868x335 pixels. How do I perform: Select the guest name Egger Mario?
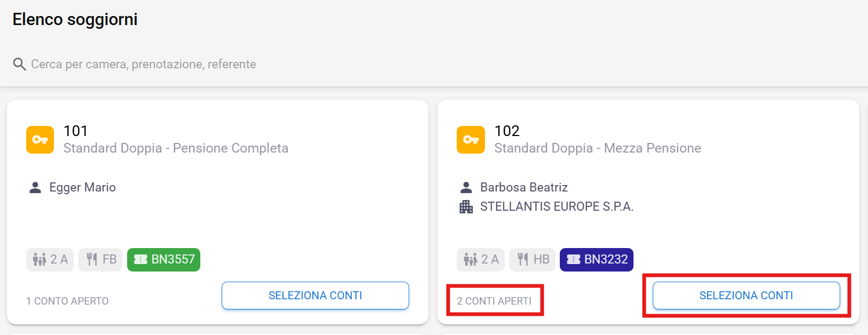82,188
